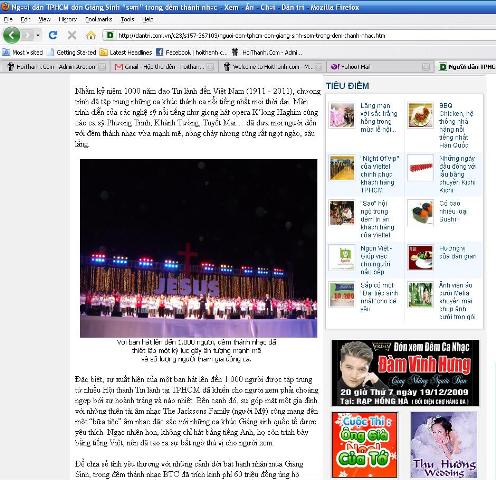Screen dimensions: 496x480
Task: Expand the back/forward history dropdown arrow
Action: pos(38,35)
